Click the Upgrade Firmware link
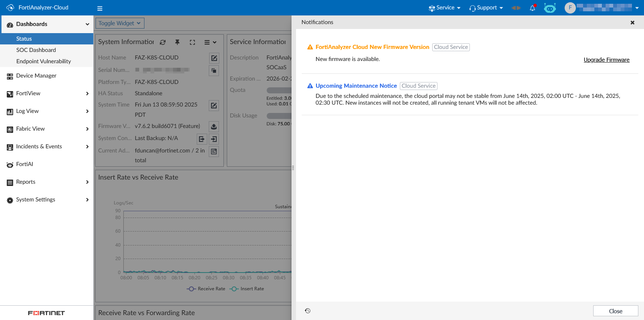Screen dimensions: 644x320 [x=606, y=60]
